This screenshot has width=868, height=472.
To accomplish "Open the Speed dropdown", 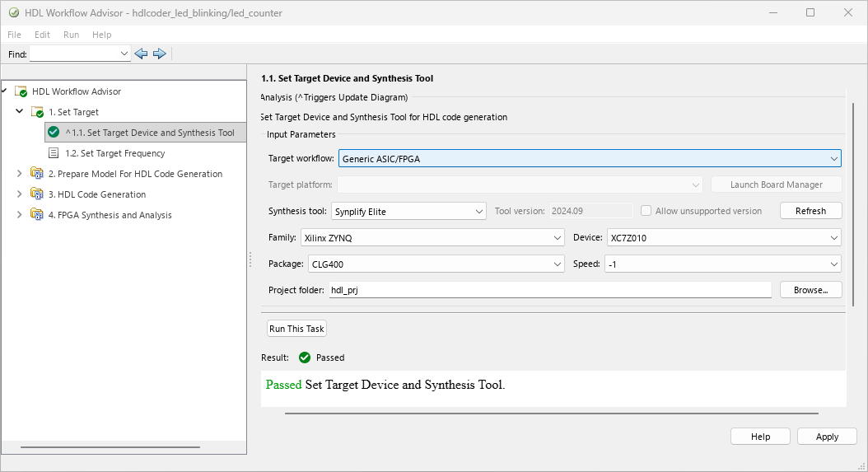I will click(833, 264).
